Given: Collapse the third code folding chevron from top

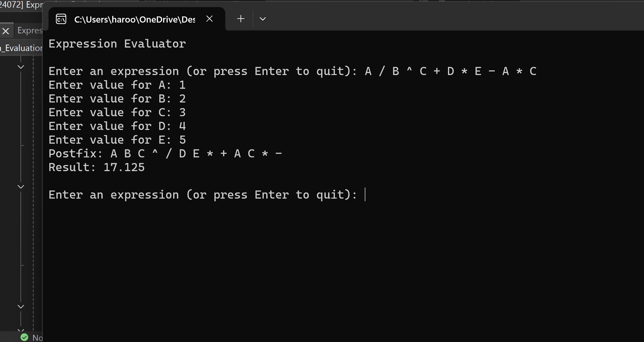Looking at the screenshot, I should pos(21,306).
